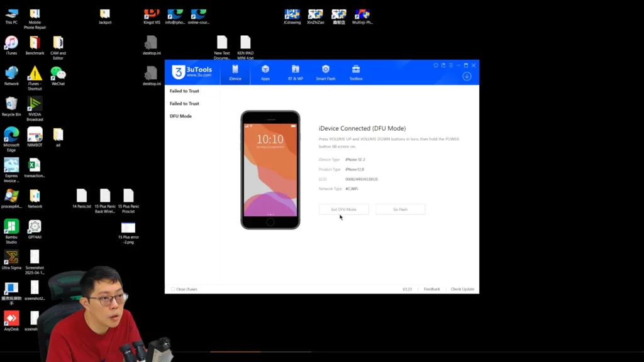
Task: Open XinZhiZao desktop icon
Action: pos(316,17)
